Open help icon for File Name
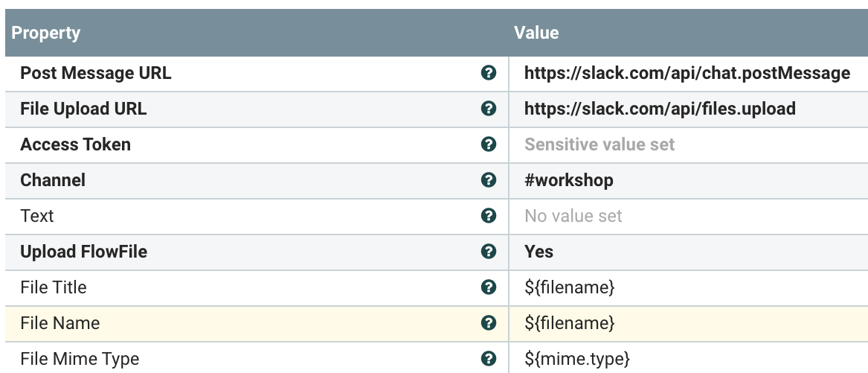Viewport: 868px width, 373px height. click(489, 323)
